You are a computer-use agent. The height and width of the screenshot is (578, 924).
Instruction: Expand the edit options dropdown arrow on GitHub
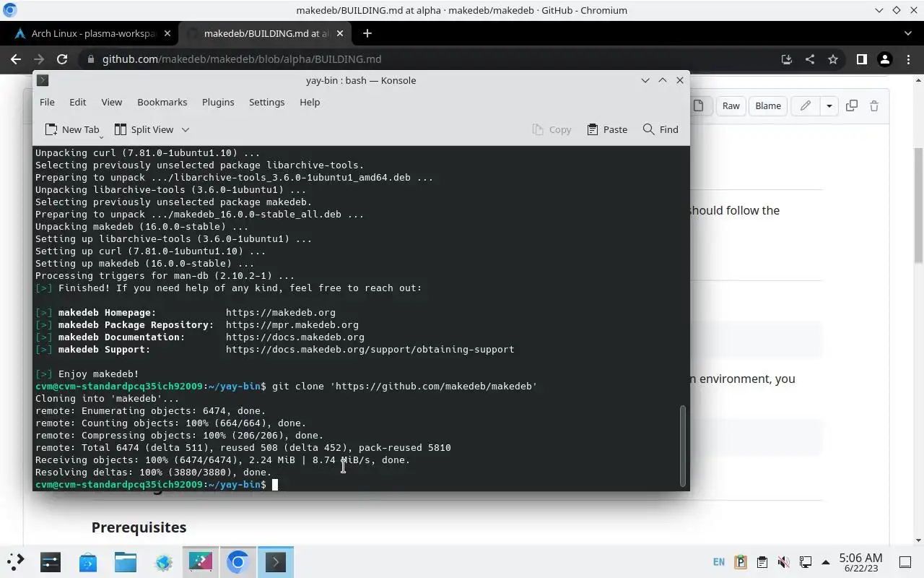point(829,105)
